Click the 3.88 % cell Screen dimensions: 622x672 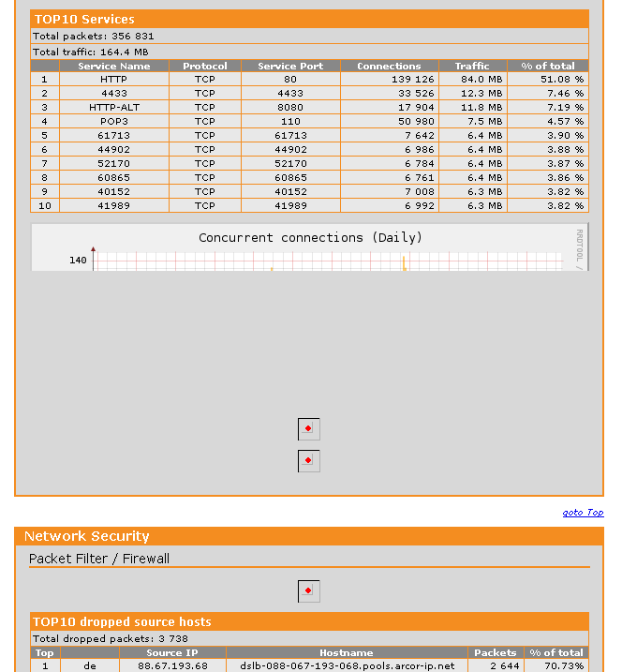548,150
